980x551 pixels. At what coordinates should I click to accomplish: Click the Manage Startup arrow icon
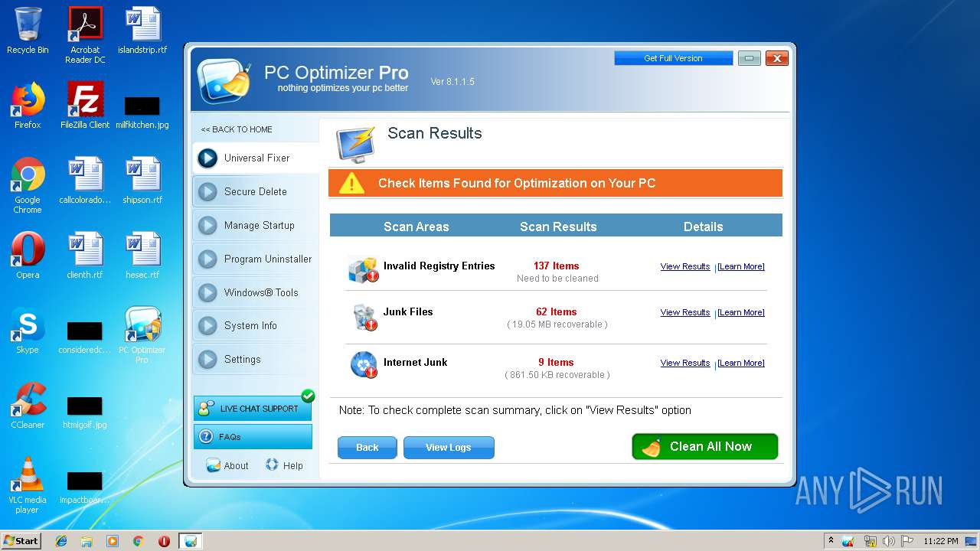tap(207, 225)
